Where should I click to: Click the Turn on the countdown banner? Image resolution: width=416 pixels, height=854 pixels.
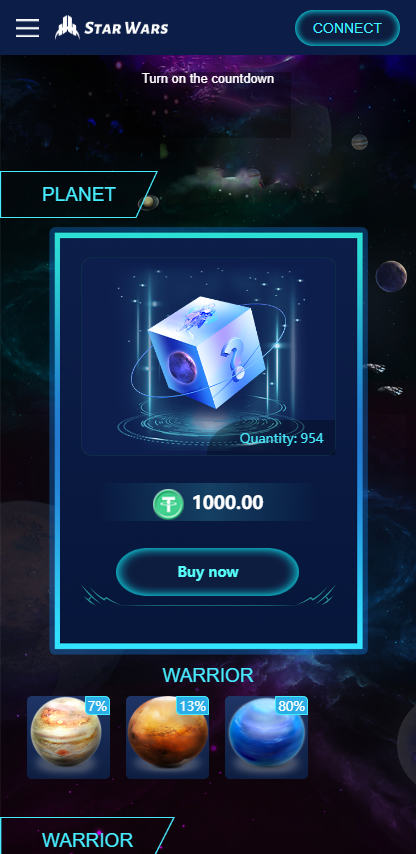(208, 78)
